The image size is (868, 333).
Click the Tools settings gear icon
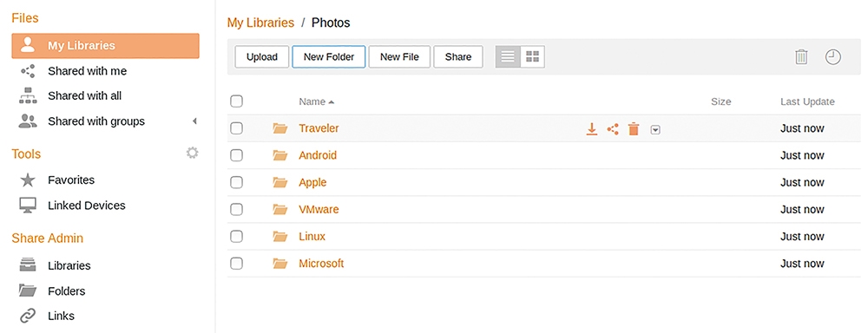pos(192,153)
